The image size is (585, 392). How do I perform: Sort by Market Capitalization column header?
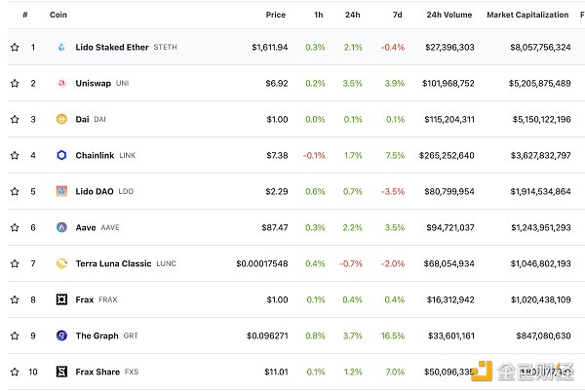click(x=527, y=16)
